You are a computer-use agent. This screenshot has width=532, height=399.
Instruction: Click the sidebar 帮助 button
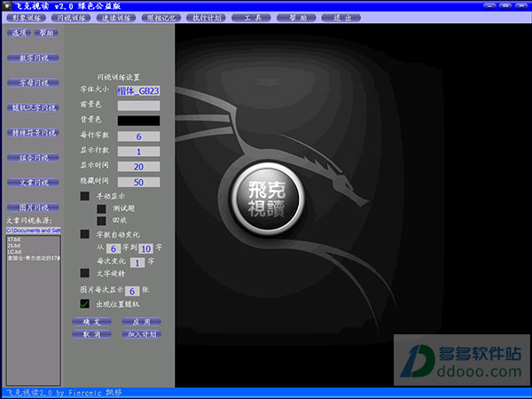click(46, 33)
